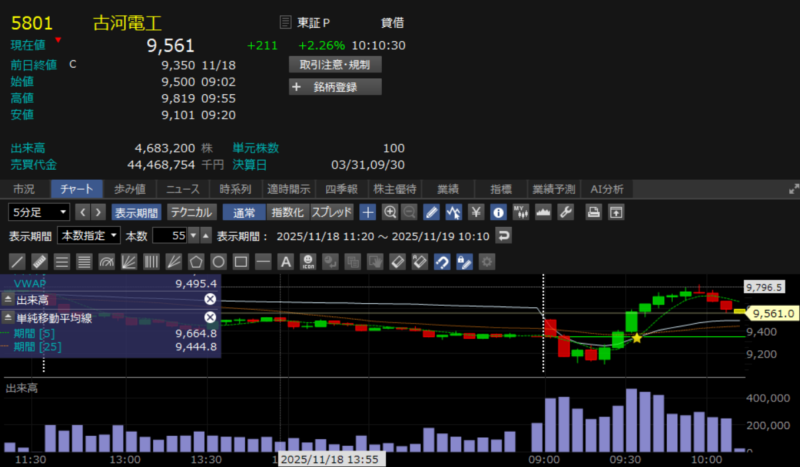
Task: Click the 取引注意・規制 button
Action: click(x=335, y=64)
